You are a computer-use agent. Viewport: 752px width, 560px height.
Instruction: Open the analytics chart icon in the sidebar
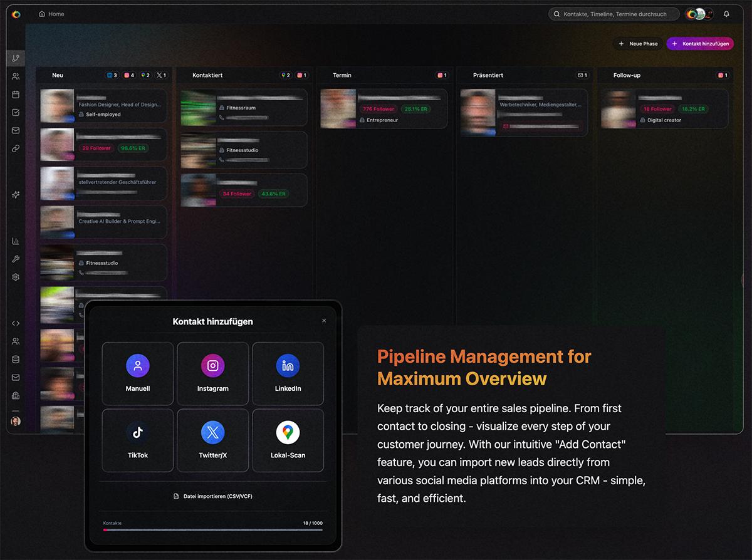coord(16,241)
